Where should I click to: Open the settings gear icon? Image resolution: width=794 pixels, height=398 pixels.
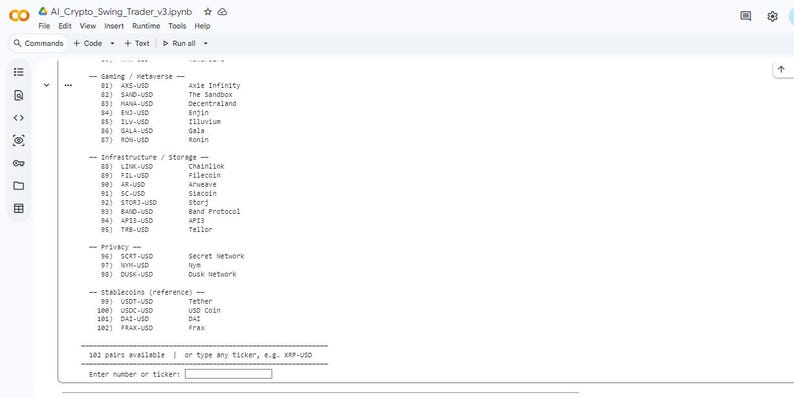coord(772,16)
